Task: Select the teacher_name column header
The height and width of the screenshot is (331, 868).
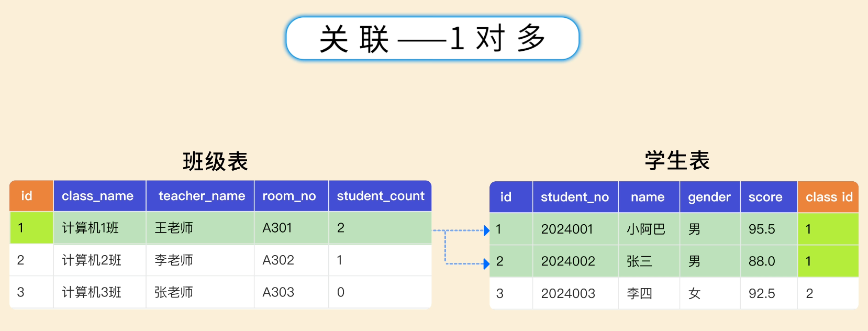Action: 202,196
